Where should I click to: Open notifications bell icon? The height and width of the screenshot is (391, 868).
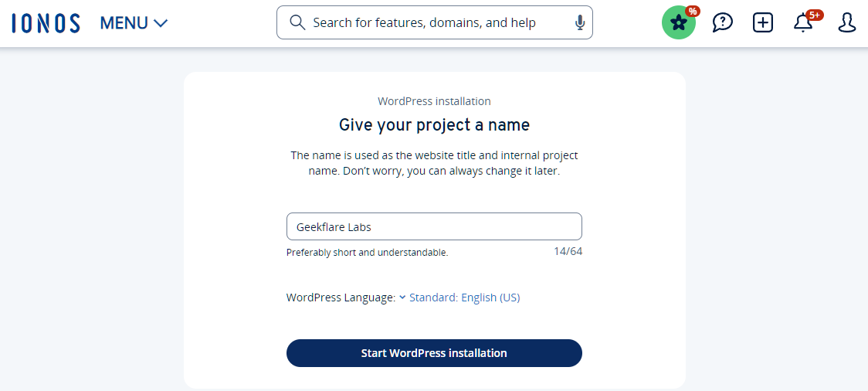803,22
